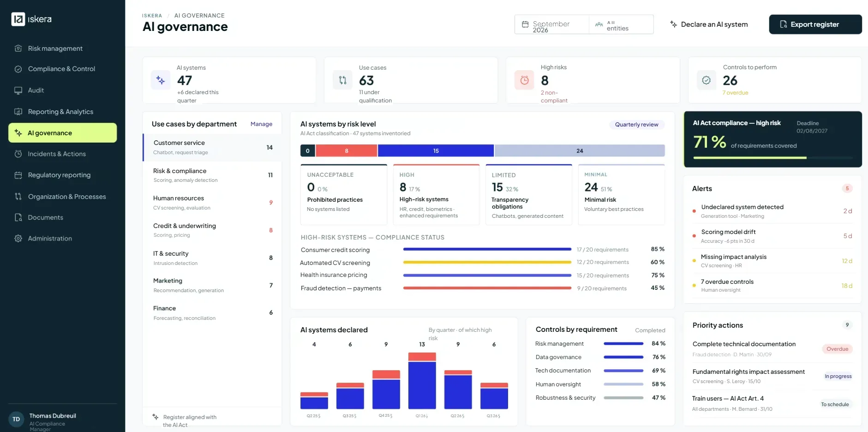The image size is (868, 432).
Task: Click the In progress status tag
Action: (x=838, y=377)
